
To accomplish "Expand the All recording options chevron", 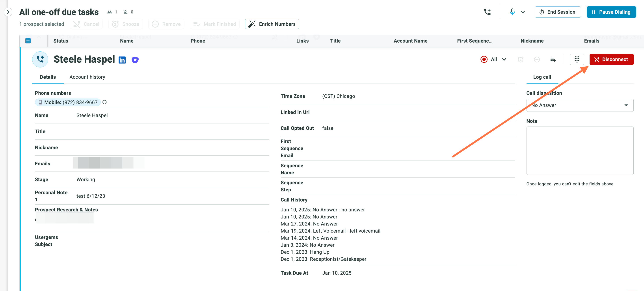I will click(504, 59).
